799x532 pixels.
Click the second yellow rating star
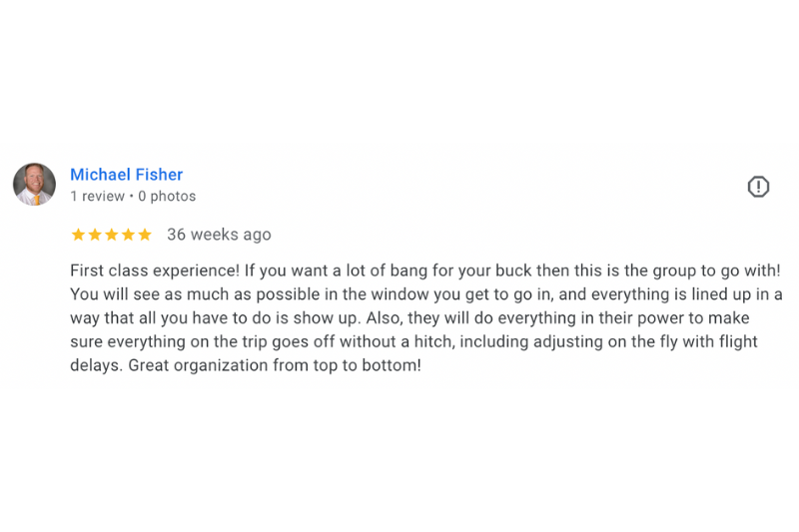95,236
